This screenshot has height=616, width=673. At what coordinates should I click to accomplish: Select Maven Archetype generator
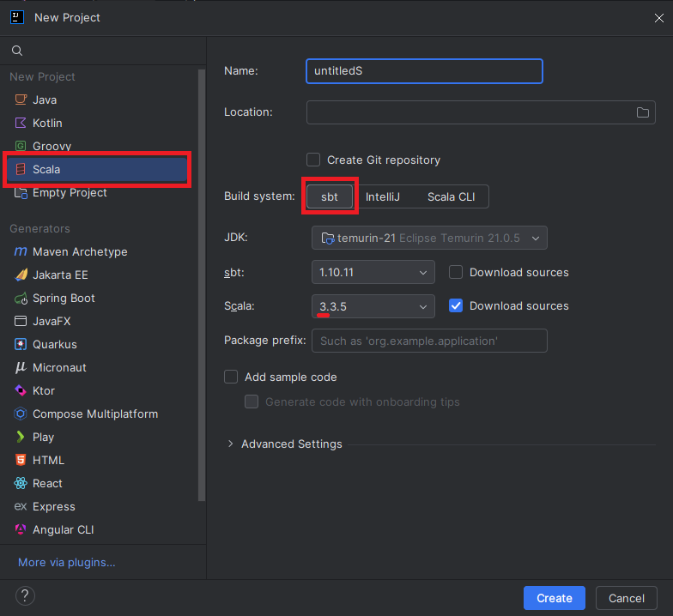click(x=96, y=252)
